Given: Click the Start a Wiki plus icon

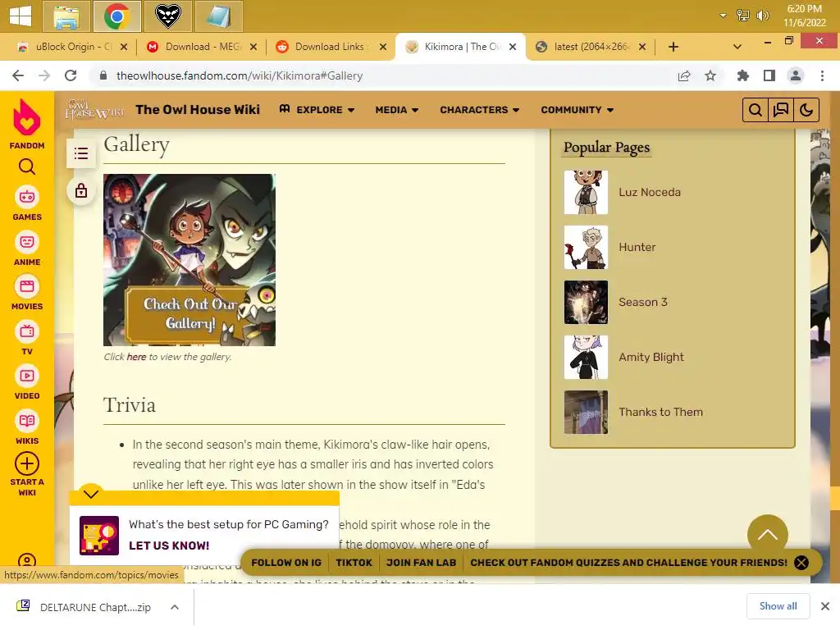Looking at the screenshot, I should 27,464.
